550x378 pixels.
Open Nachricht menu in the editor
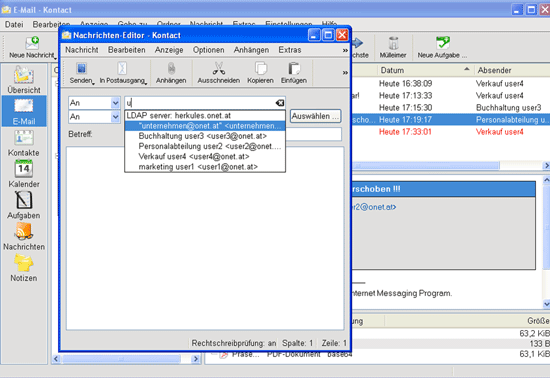click(82, 50)
